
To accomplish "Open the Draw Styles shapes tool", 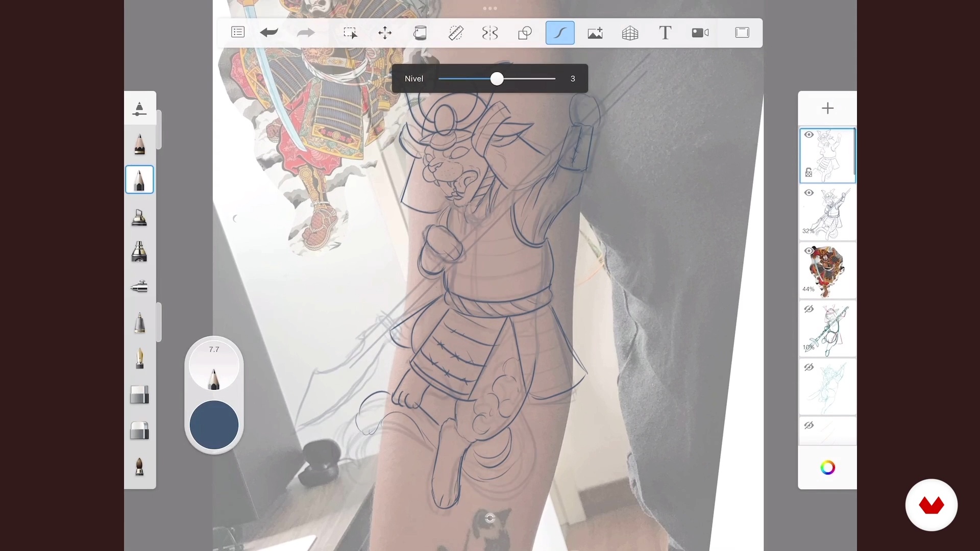I will click(x=525, y=33).
